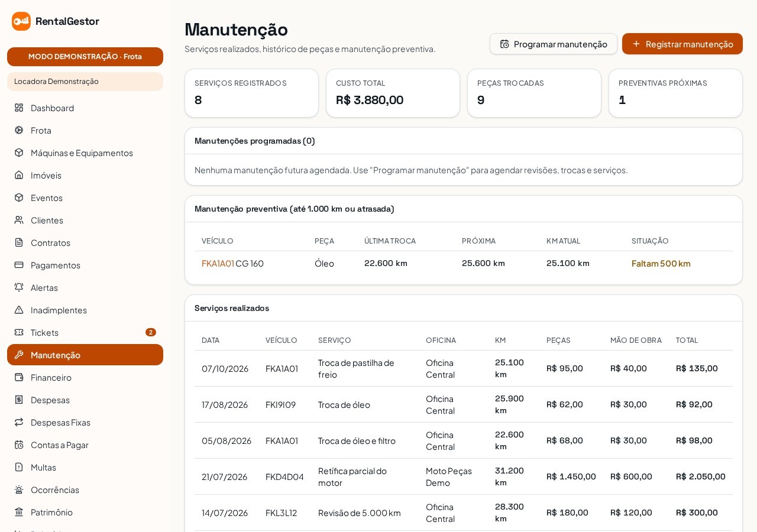Image resolution: width=757 pixels, height=532 pixels.
Task: Open Máquinas e Equipamentos section
Action: pos(85,153)
